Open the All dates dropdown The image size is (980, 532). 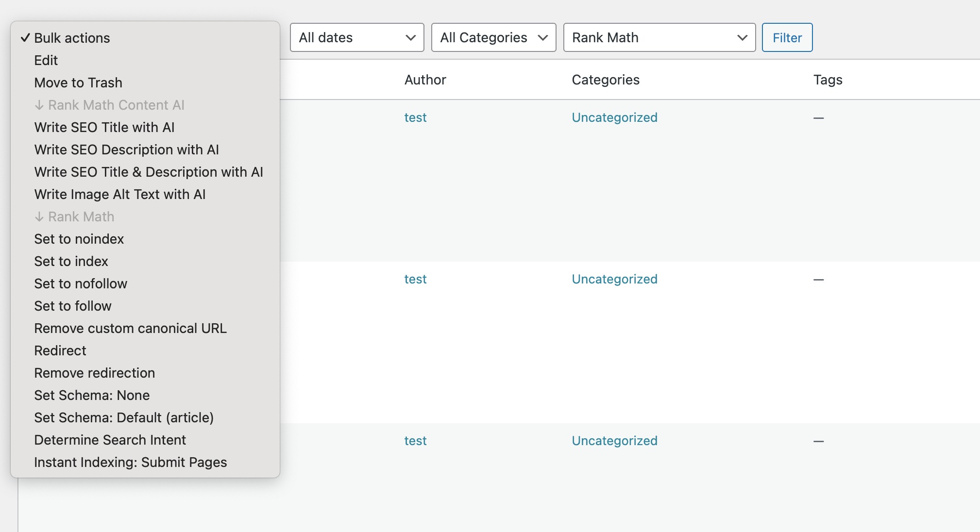(x=357, y=37)
